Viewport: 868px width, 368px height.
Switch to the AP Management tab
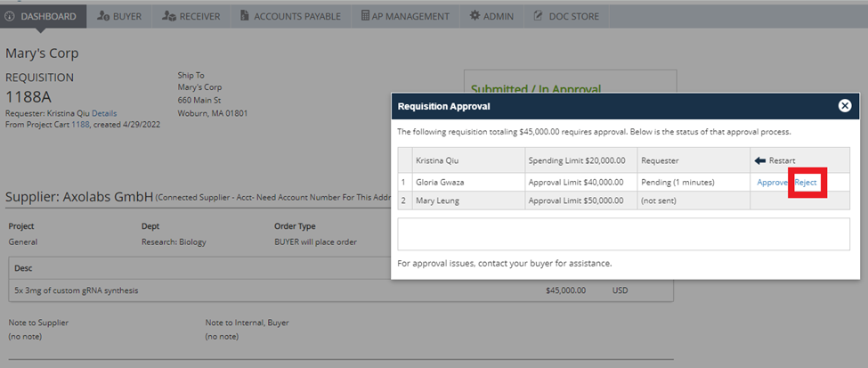coord(405,16)
